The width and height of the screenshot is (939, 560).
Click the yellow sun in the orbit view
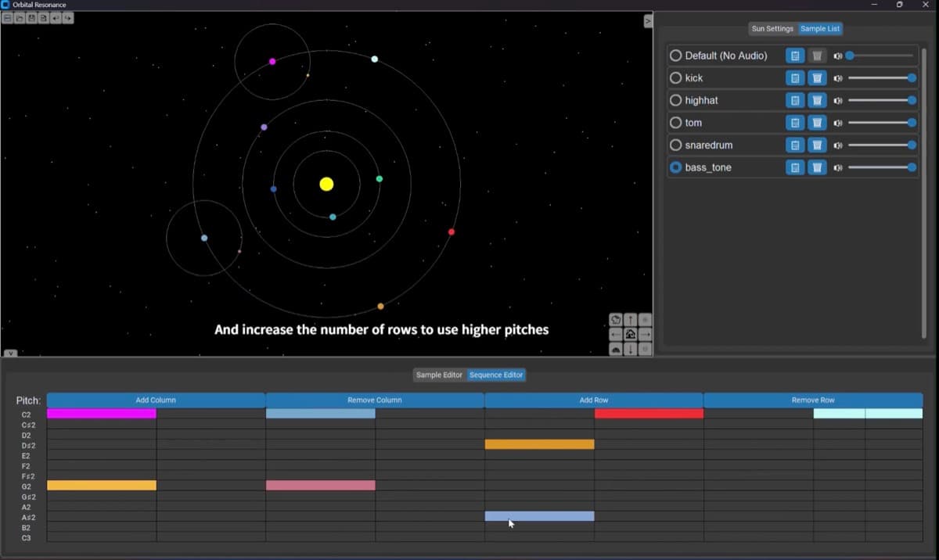tap(327, 184)
